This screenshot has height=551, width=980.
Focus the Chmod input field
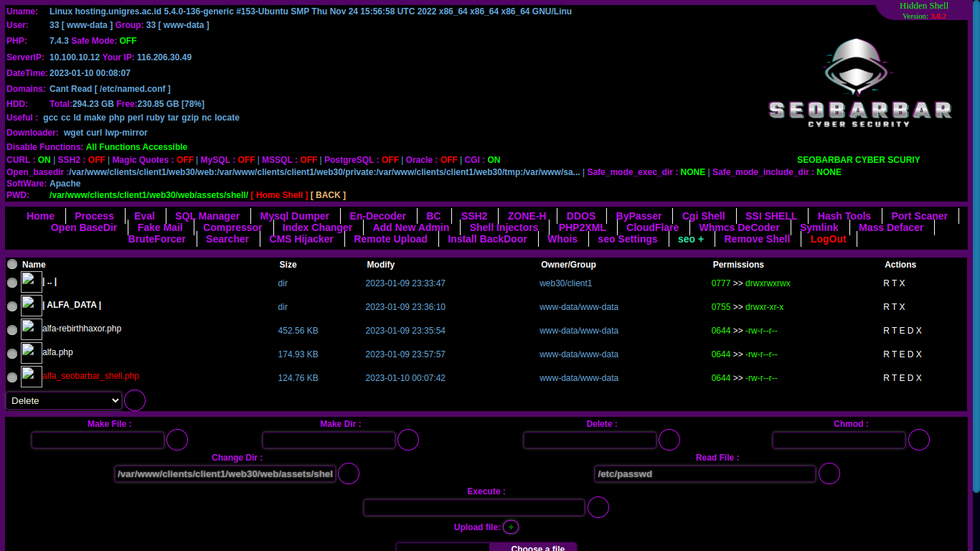[839, 440]
